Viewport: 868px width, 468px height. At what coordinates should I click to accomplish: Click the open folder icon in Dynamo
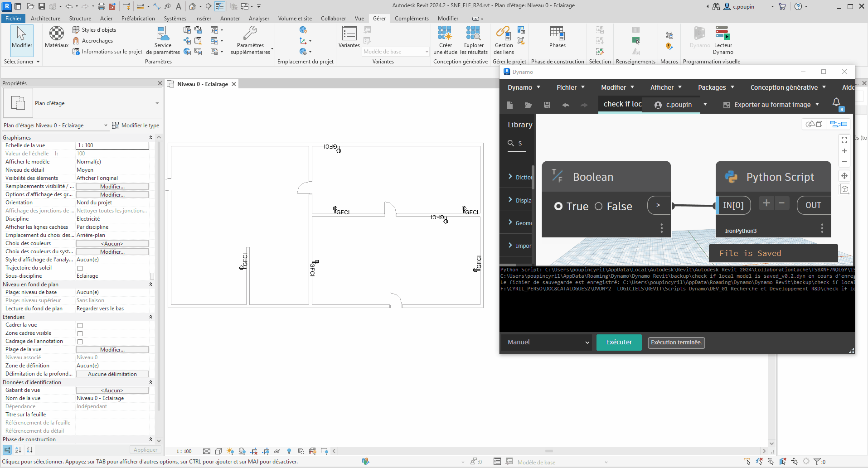click(x=528, y=105)
